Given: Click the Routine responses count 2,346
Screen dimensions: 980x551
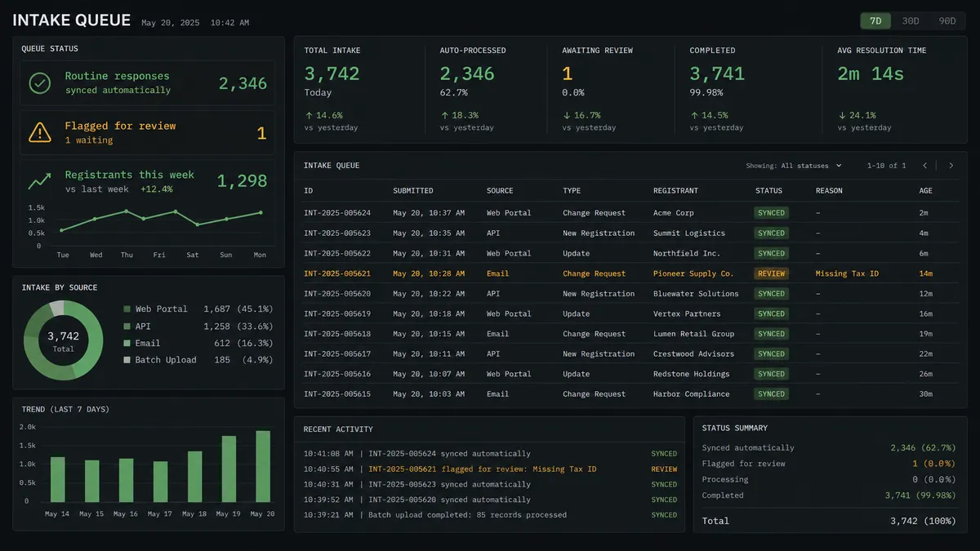Looking at the screenshot, I should (243, 83).
